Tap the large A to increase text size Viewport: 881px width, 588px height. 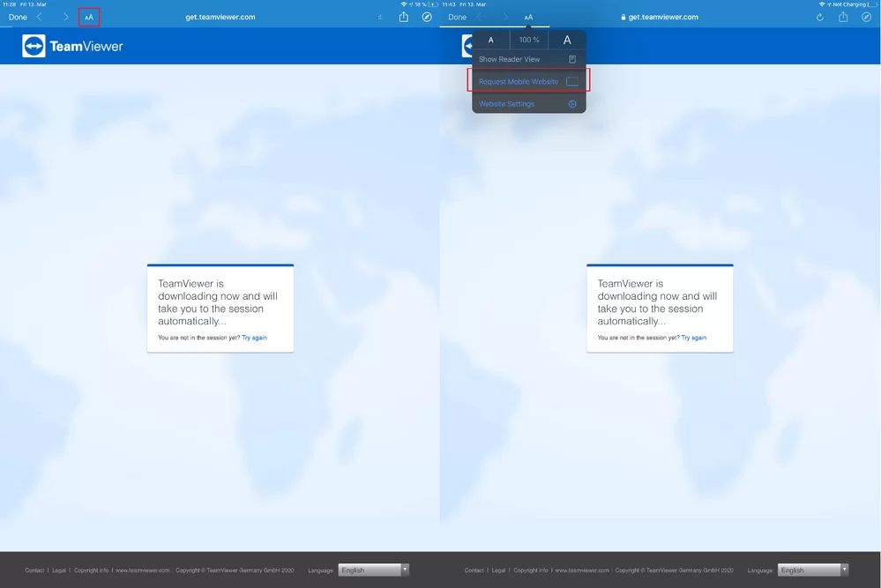point(567,39)
